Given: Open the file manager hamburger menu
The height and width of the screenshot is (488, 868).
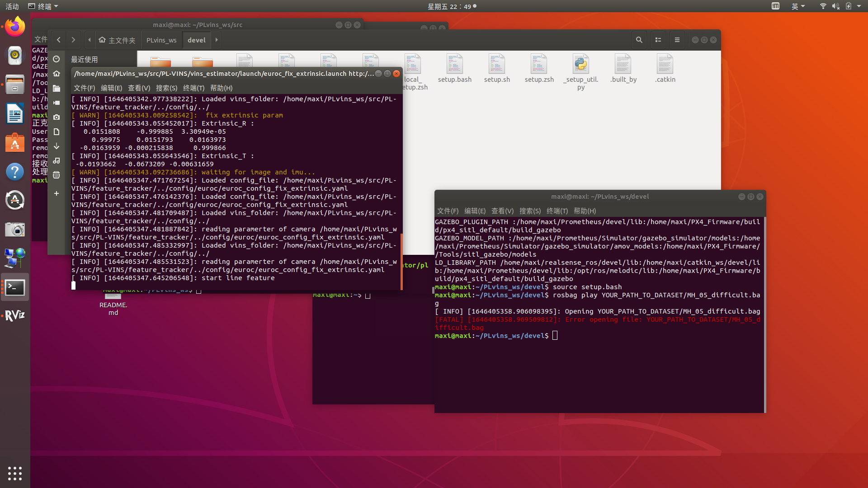Looking at the screenshot, I should coord(677,40).
